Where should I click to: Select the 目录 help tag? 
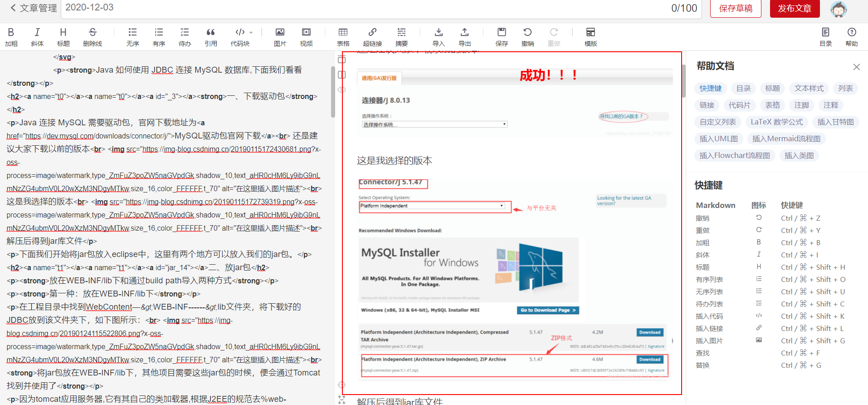pyautogui.click(x=743, y=89)
